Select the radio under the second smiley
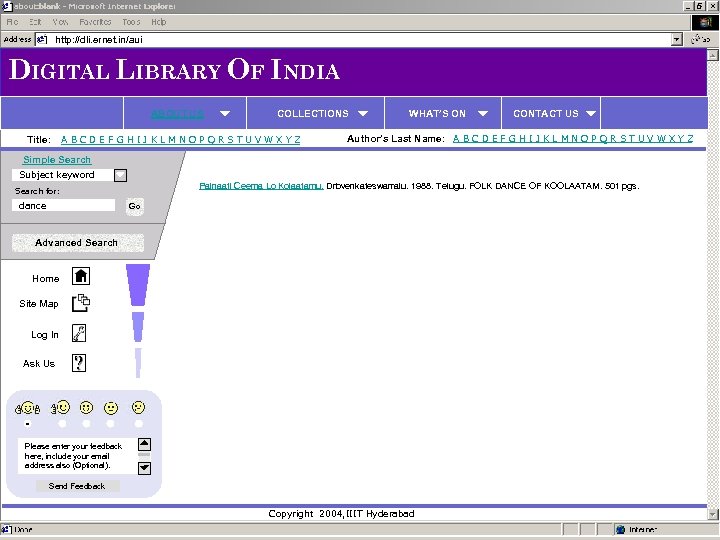The width and height of the screenshot is (720, 540). pos(62,424)
